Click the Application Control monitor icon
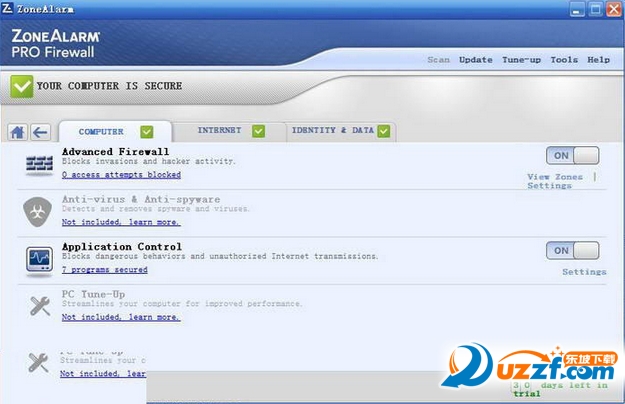Image resolution: width=625 pixels, height=404 pixels. tap(39, 259)
